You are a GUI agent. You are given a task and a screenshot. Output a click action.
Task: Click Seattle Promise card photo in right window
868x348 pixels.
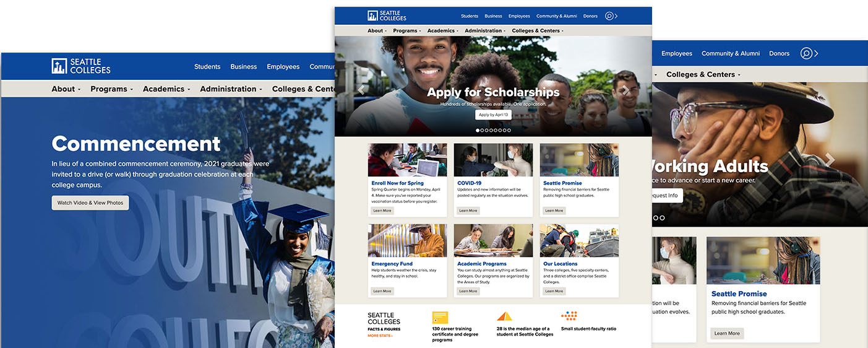(763, 260)
